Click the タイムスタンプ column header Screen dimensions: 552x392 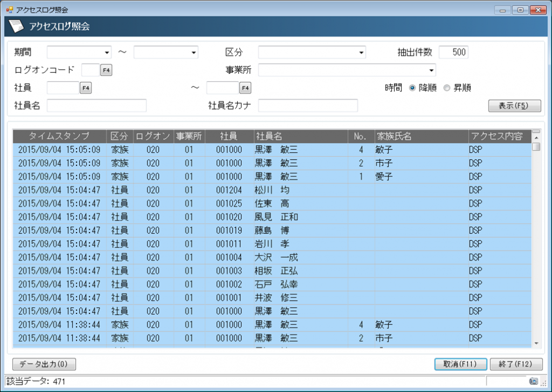click(59, 136)
